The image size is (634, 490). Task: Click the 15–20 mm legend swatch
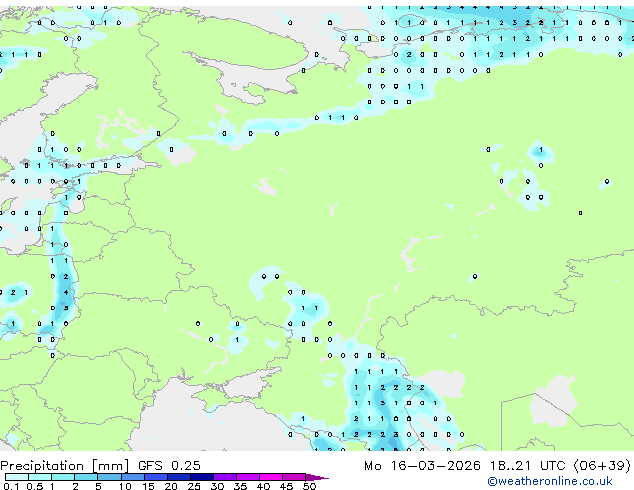(156, 477)
